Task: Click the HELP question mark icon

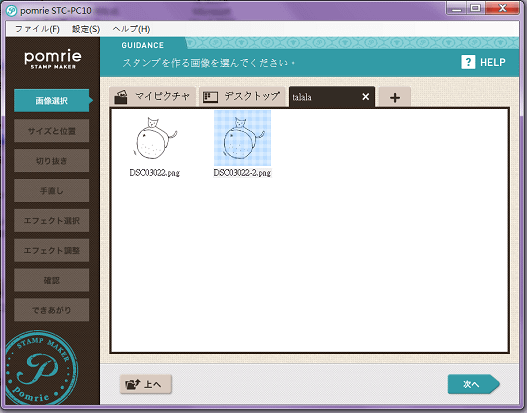Action: (x=468, y=62)
